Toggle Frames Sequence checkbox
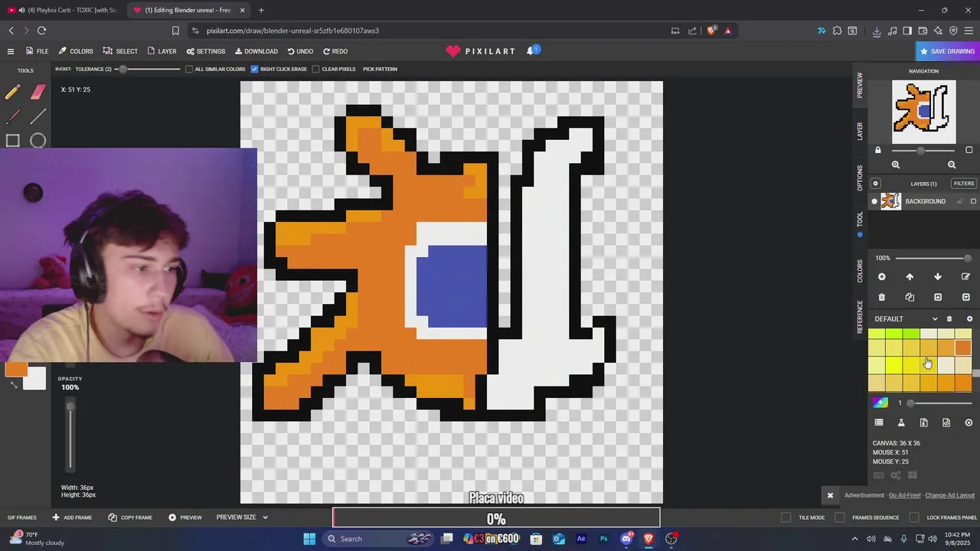980x551 pixels. click(839, 517)
